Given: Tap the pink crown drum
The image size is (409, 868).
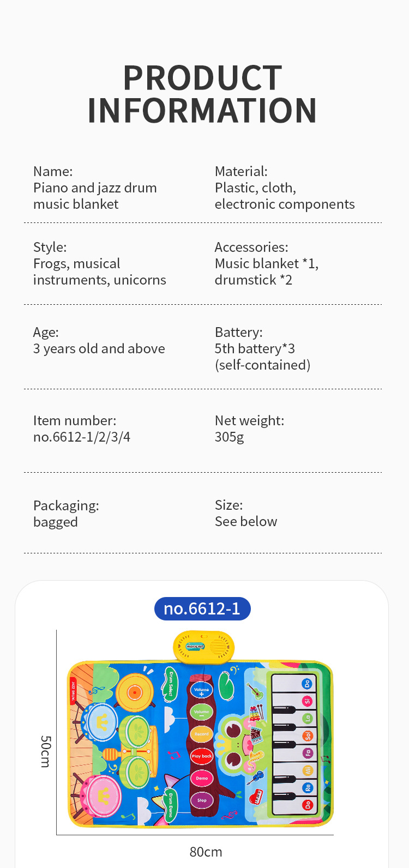Looking at the screenshot, I should coord(103,797).
